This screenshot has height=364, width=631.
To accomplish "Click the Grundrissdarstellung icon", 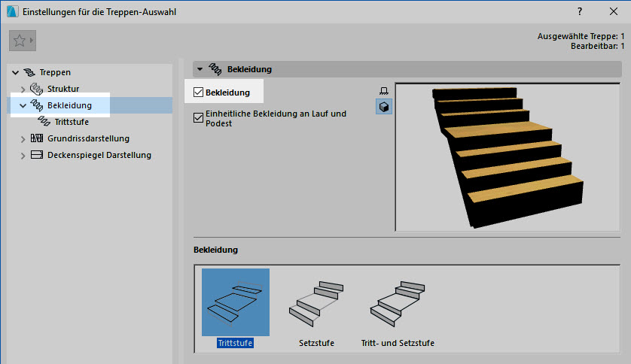I will click(x=37, y=138).
